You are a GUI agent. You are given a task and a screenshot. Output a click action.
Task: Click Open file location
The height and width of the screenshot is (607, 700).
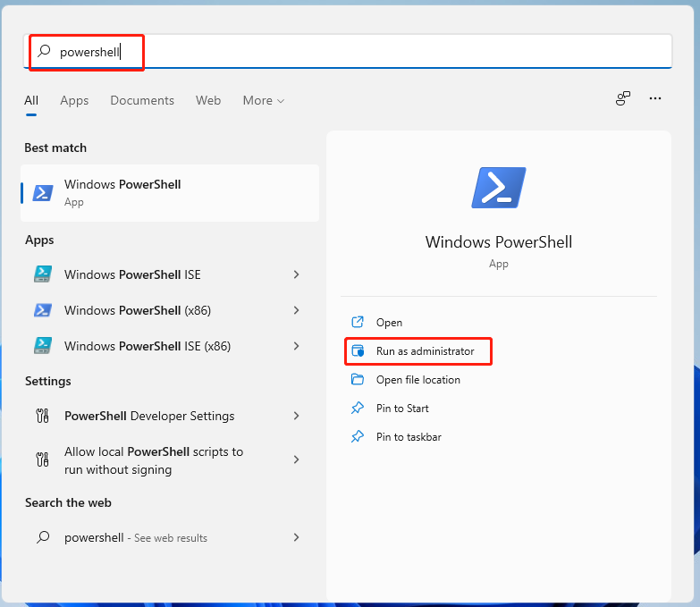(417, 380)
